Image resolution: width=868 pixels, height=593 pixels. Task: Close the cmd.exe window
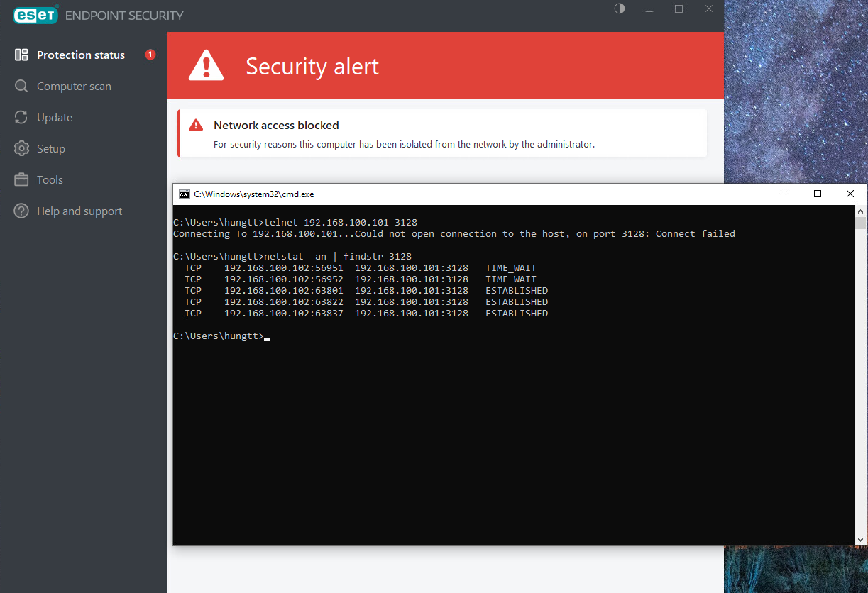coord(850,194)
